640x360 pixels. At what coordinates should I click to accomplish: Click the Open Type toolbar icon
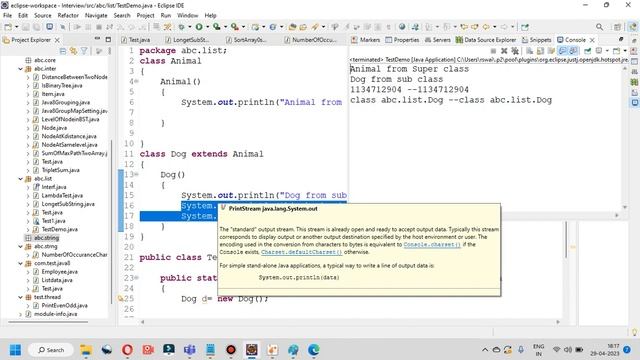[292, 27]
